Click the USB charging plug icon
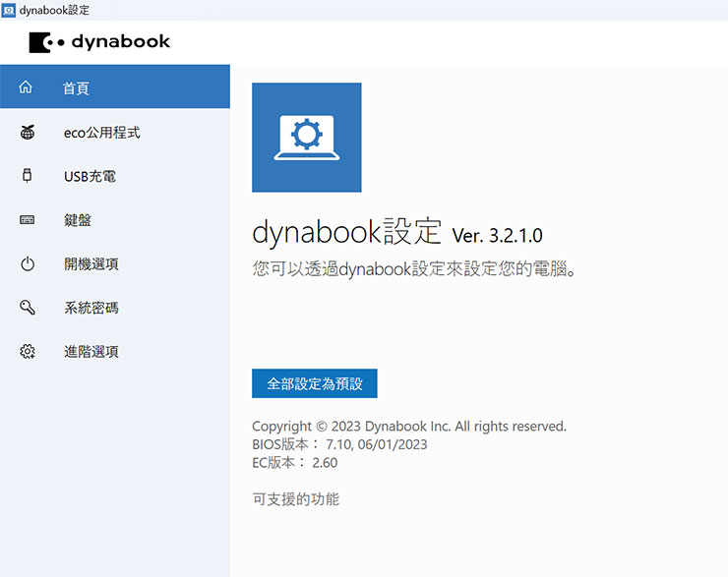Viewport: 728px width, 577px height. [27, 176]
